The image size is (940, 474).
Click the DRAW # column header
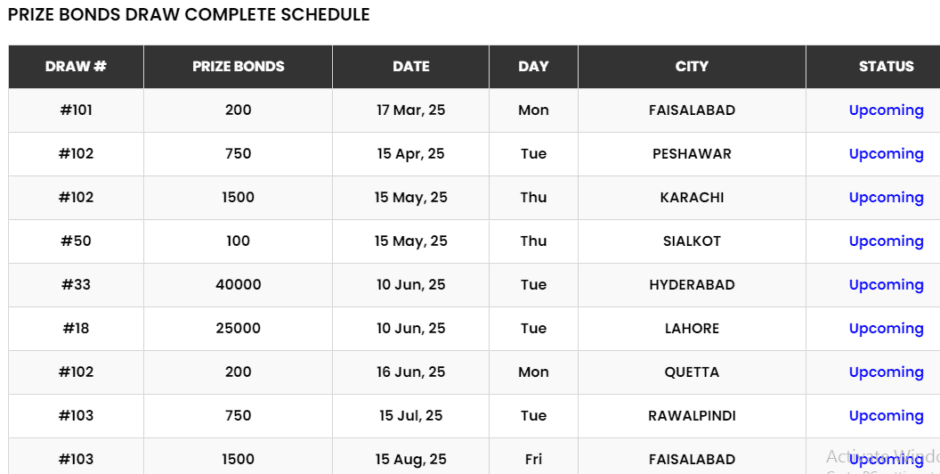(76, 67)
